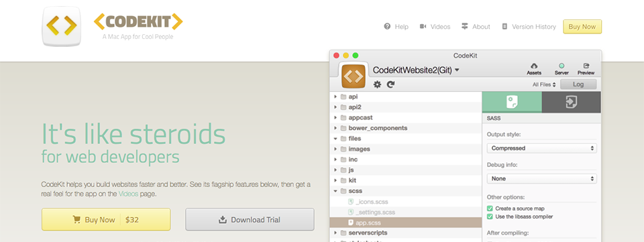Enable Create a source map checkbox
This screenshot has width=644, height=242.
[490, 208]
